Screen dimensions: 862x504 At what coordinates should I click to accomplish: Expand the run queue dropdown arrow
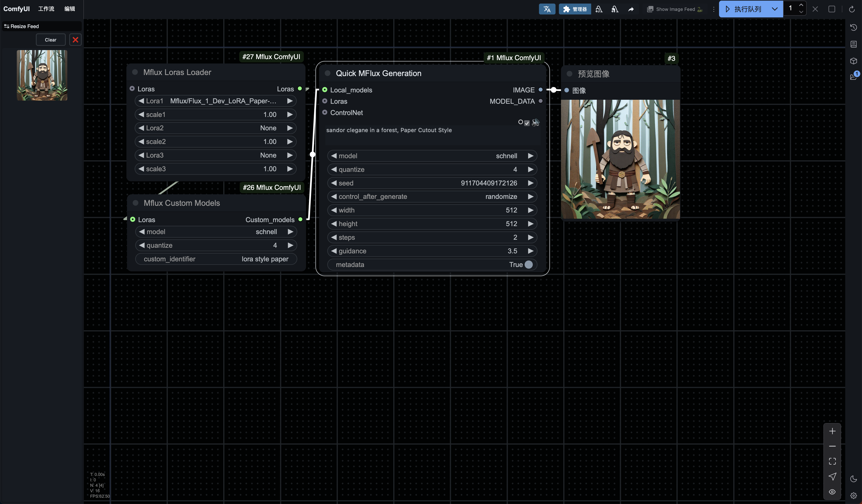tap(774, 9)
